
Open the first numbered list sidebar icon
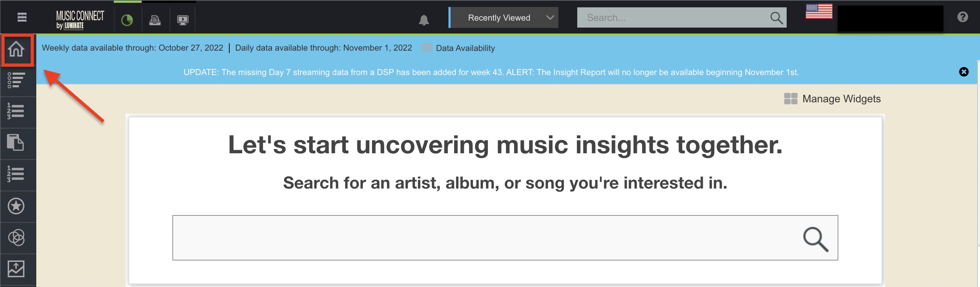tap(16, 111)
